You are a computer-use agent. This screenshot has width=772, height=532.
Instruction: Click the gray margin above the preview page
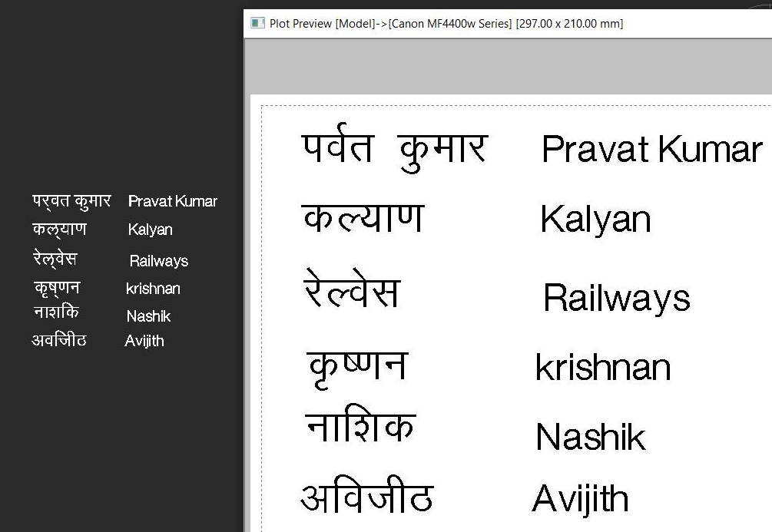(x=507, y=68)
